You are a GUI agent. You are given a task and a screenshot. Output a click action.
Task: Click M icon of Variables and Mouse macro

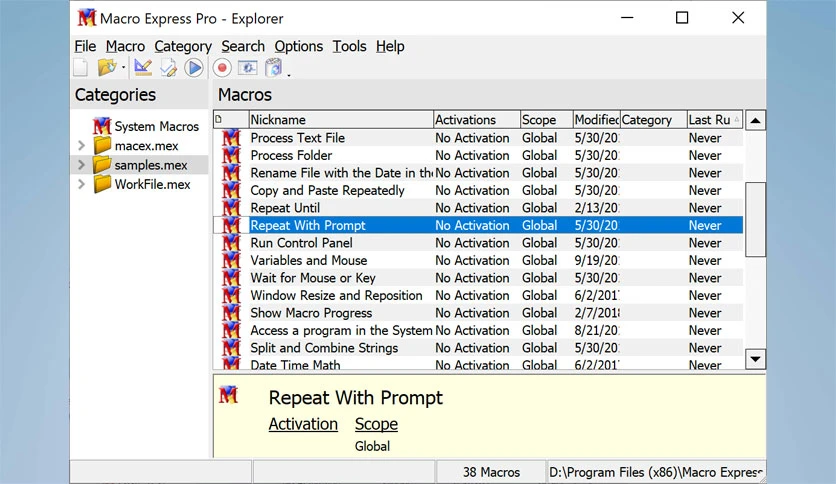[x=231, y=260]
